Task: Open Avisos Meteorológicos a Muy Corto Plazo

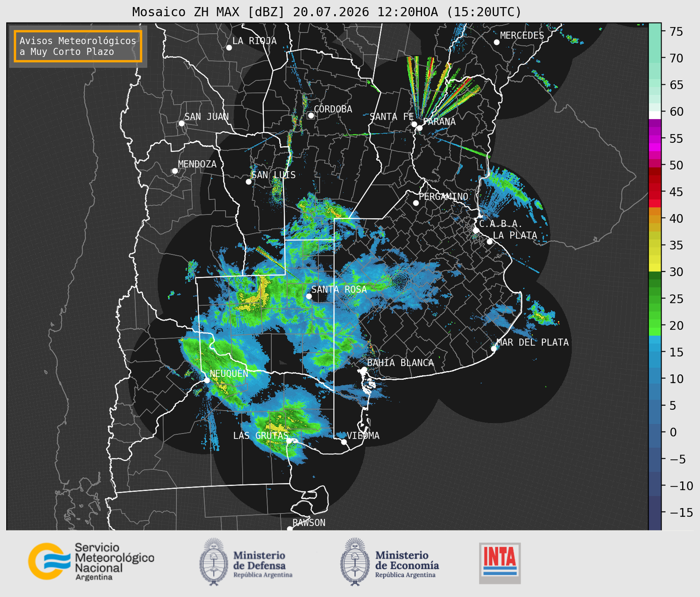Action: coord(78,46)
